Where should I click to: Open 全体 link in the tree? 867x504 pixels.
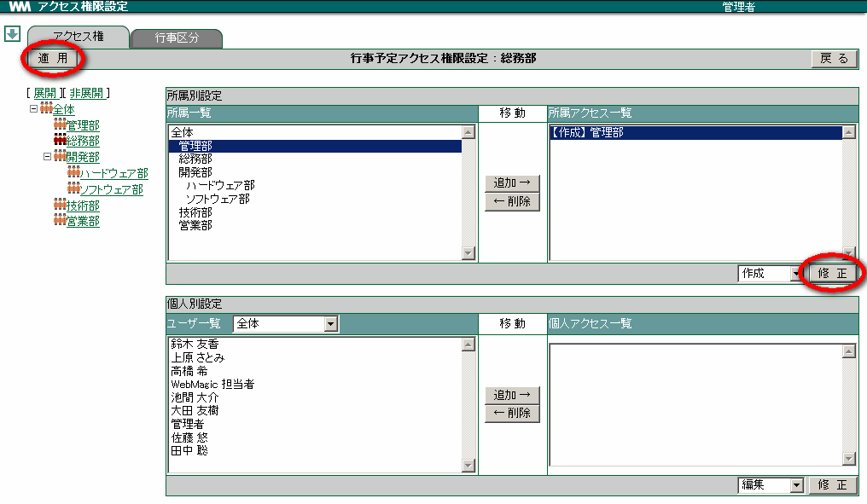[64, 109]
